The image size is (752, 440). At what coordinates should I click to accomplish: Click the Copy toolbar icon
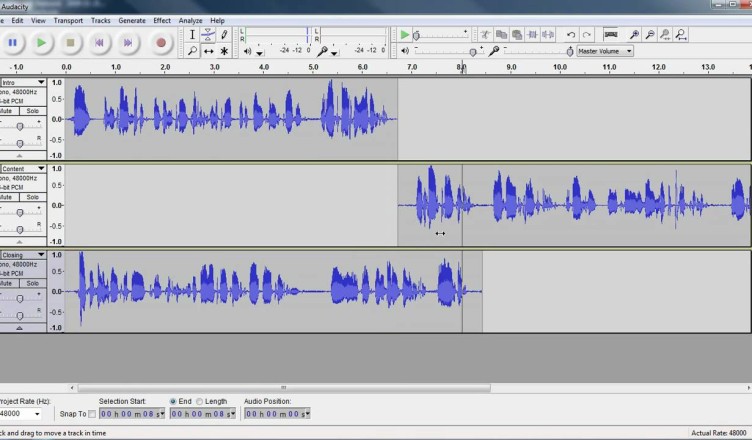click(x=501, y=35)
